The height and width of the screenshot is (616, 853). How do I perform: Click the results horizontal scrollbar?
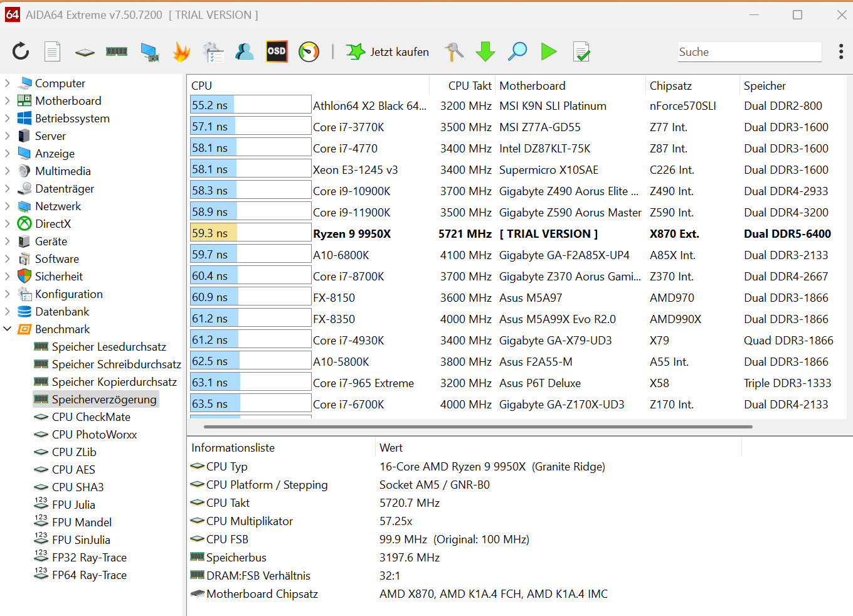[478, 427]
